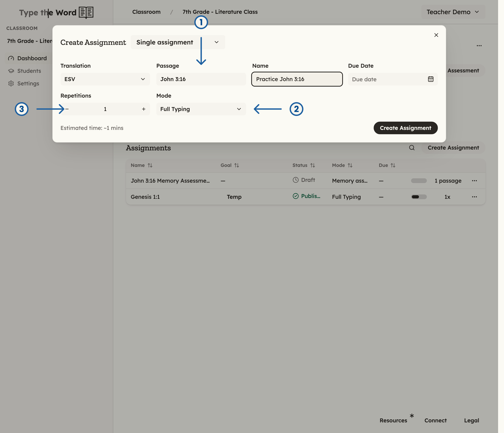The width and height of the screenshot is (504, 433).
Task: Sort assignments by Due column
Action: [387, 165]
